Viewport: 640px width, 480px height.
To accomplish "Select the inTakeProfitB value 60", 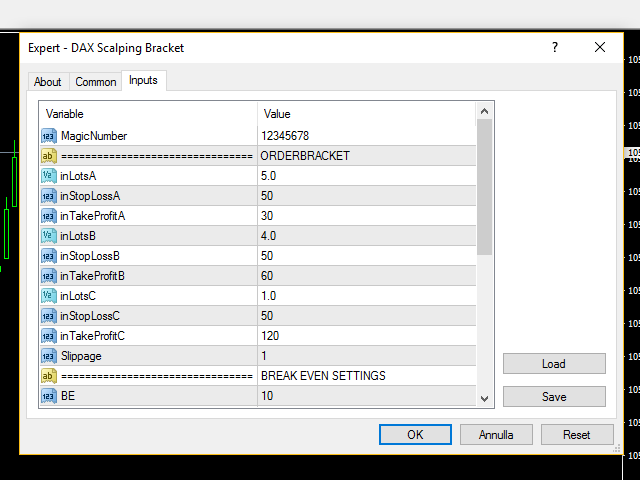I will 267,276.
